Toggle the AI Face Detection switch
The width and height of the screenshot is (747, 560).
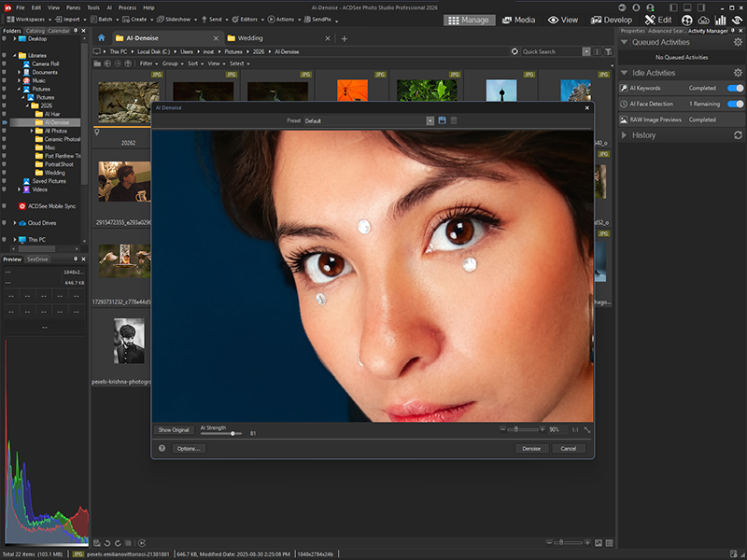(x=735, y=104)
